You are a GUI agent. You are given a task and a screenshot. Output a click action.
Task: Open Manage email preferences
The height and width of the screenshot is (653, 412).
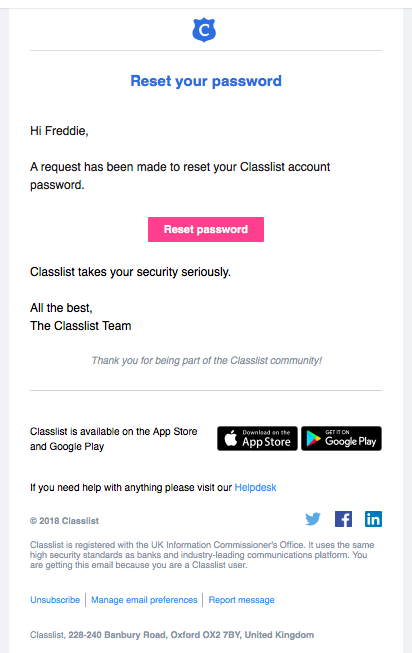tap(144, 600)
